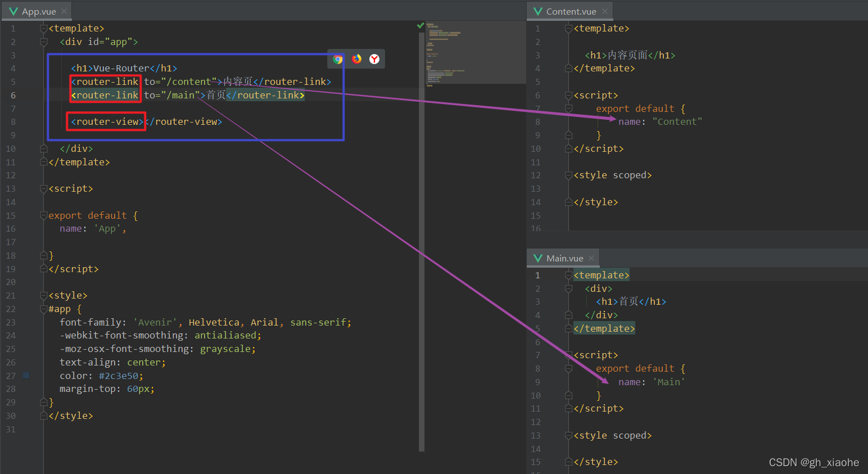Screen dimensions: 868x474
Task: Click the to="/main" attribute text
Action: tap(172, 95)
